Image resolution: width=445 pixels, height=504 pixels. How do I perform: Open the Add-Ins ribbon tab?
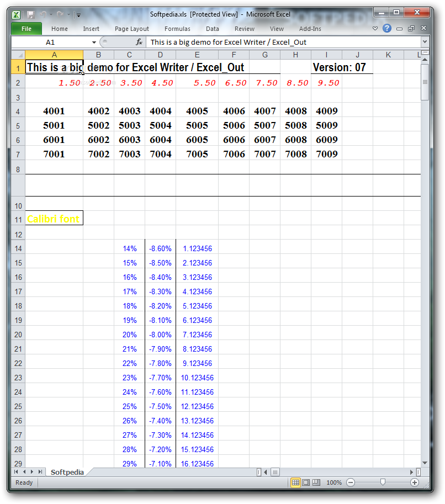coord(310,29)
